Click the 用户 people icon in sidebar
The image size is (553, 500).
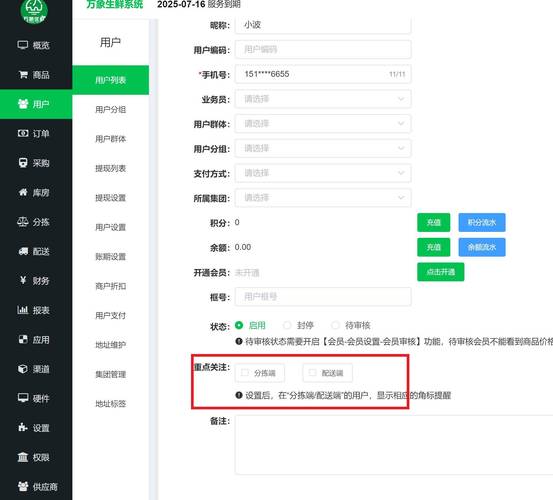(x=23, y=104)
